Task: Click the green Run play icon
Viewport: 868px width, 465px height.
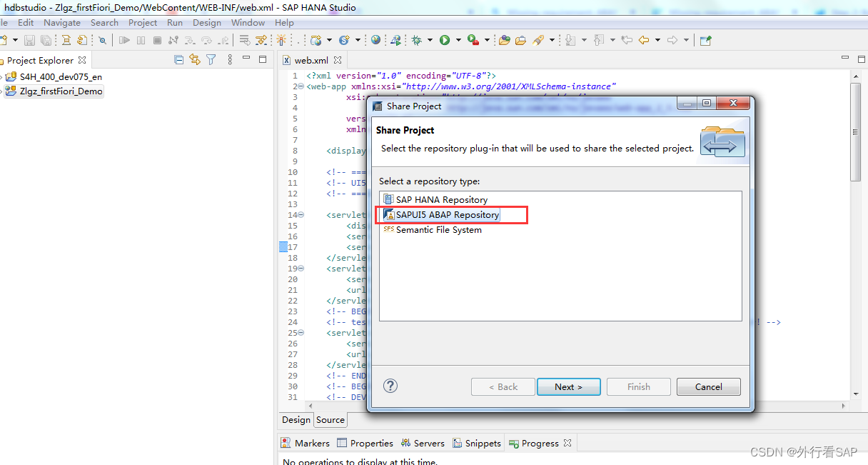Action: pyautogui.click(x=445, y=40)
